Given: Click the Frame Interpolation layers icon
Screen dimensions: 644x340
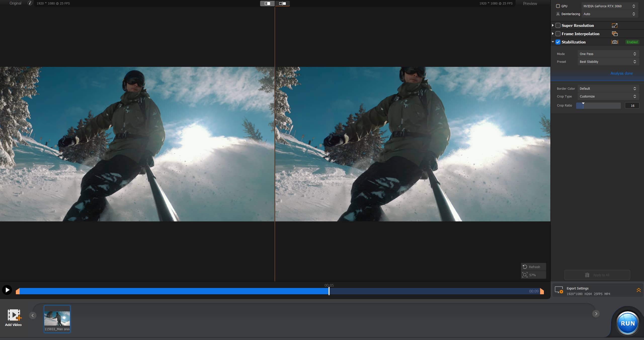Looking at the screenshot, I should click(x=615, y=34).
